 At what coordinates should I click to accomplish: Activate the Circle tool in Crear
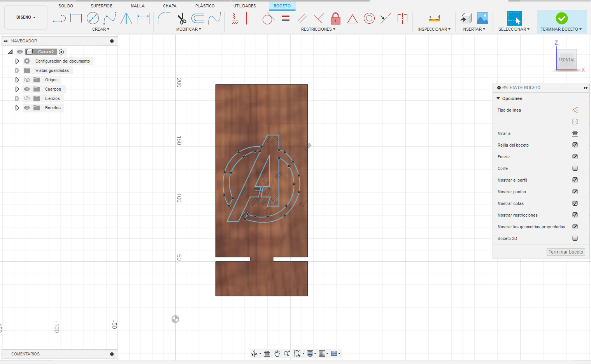(93, 18)
